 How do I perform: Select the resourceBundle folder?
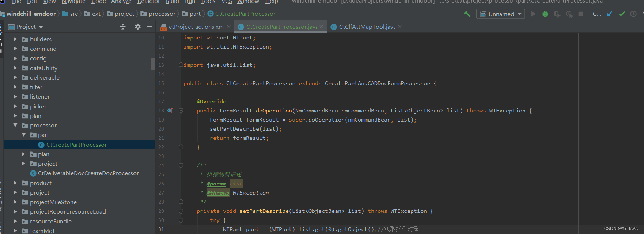click(x=51, y=221)
